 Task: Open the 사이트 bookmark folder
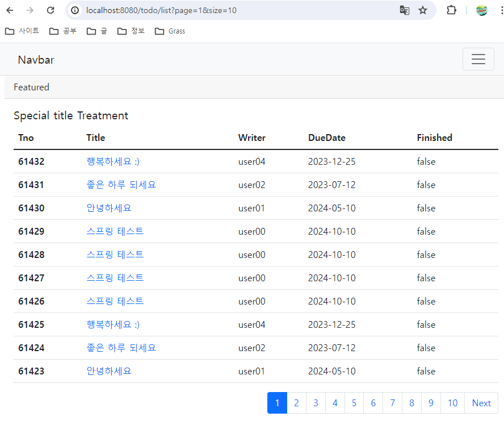point(22,31)
